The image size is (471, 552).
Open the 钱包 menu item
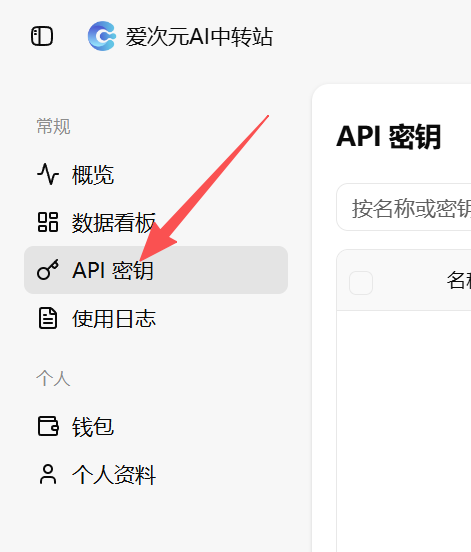[156, 426]
